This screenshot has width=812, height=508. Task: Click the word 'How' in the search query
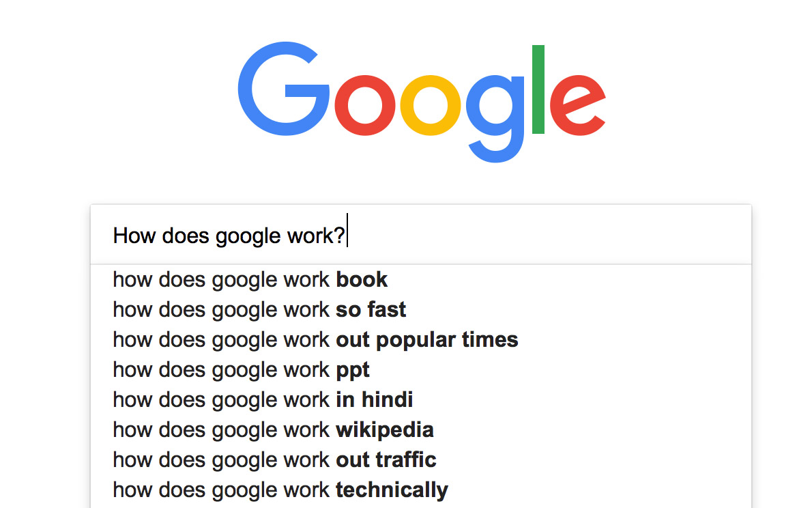click(134, 236)
